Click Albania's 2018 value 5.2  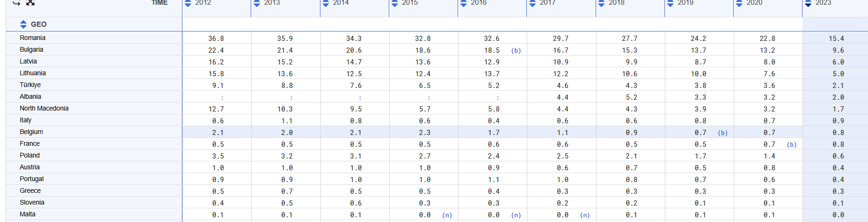[631, 97]
